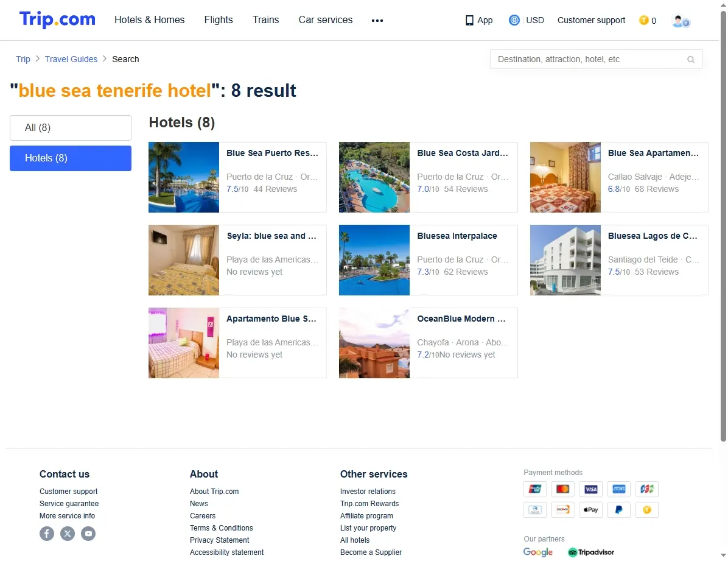Click the Terms & Conditions link
Image resolution: width=728 pixels, height=561 pixels.
click(x=221, y=528)
